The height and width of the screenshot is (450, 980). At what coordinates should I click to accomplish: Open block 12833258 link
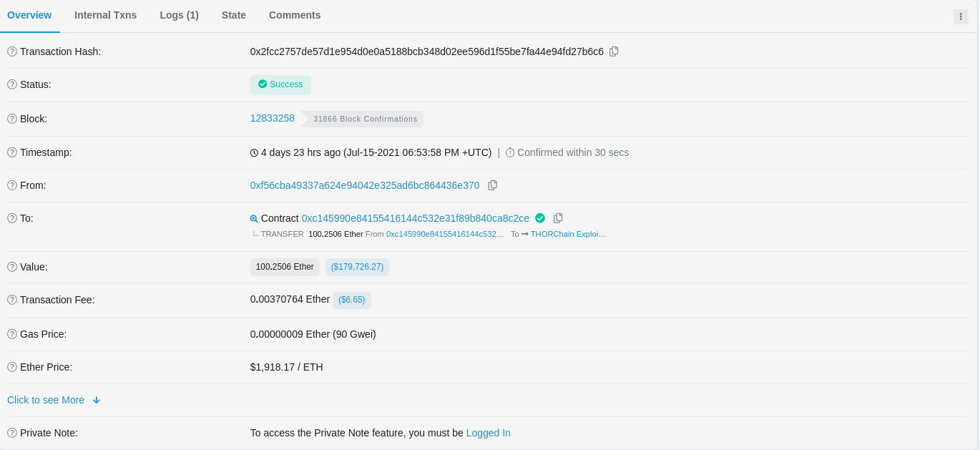click(273, 118)
